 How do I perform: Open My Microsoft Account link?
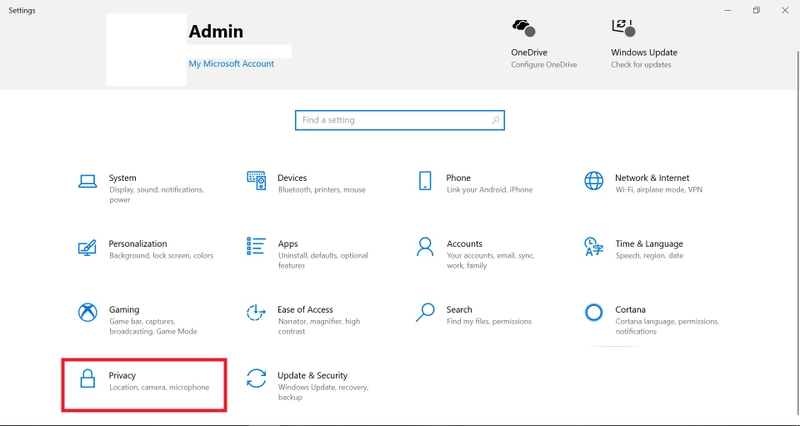point(231,64)
